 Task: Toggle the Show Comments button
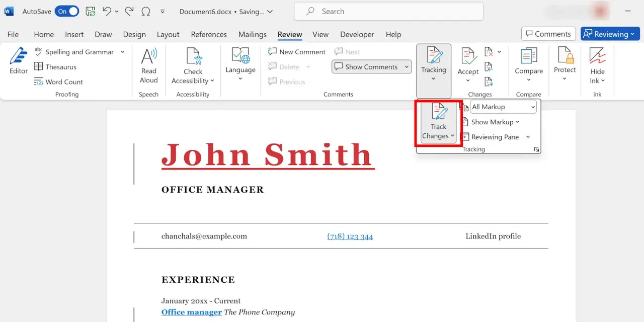point(371,66)
